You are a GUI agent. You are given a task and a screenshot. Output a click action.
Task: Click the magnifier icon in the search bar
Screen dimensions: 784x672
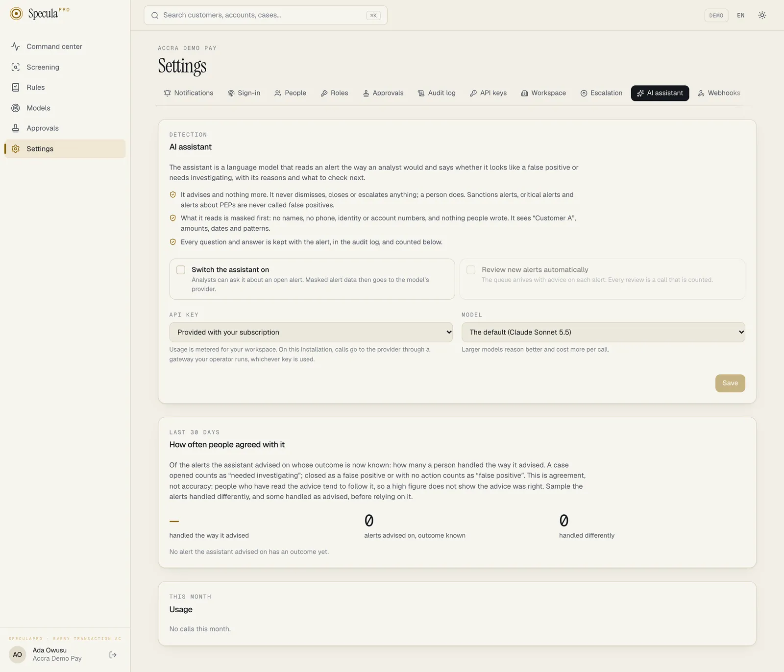[155, 15]
